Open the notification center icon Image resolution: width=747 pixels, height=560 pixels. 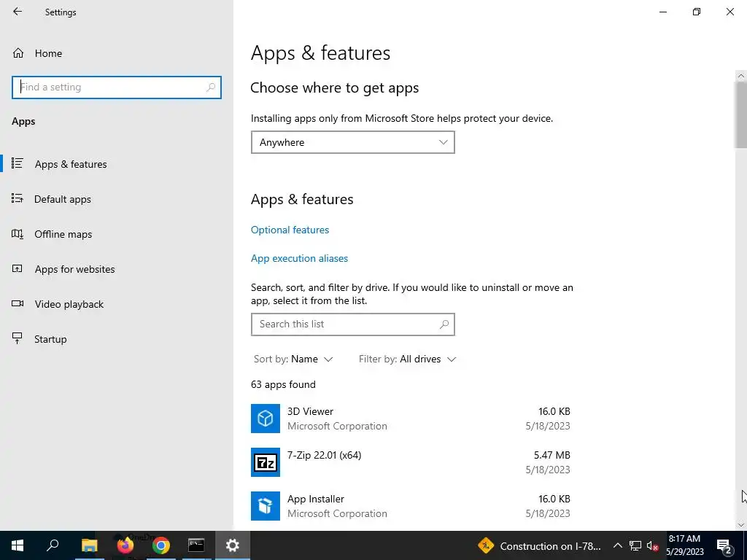[x=724, y=545]
